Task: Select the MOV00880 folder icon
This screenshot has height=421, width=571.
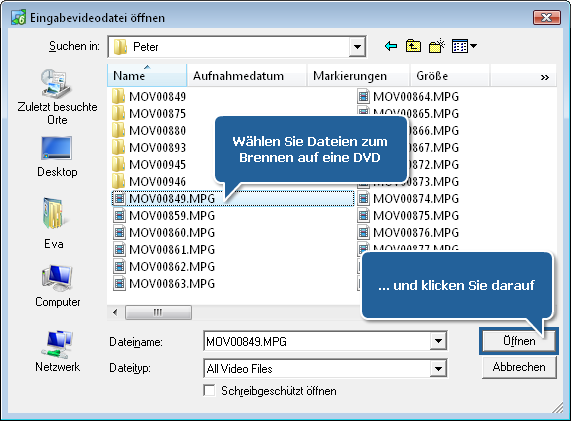Action: [119, 130]
